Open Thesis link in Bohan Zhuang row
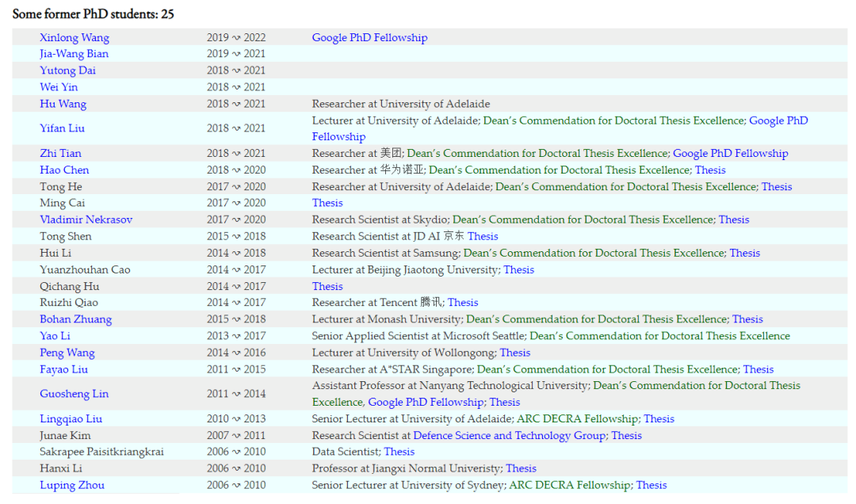The width and height of the screenshot is (856, 504). (x=747, y=319)
